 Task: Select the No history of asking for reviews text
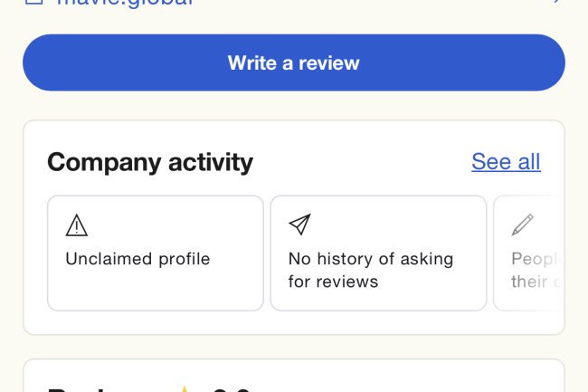[x=370, y=270]
